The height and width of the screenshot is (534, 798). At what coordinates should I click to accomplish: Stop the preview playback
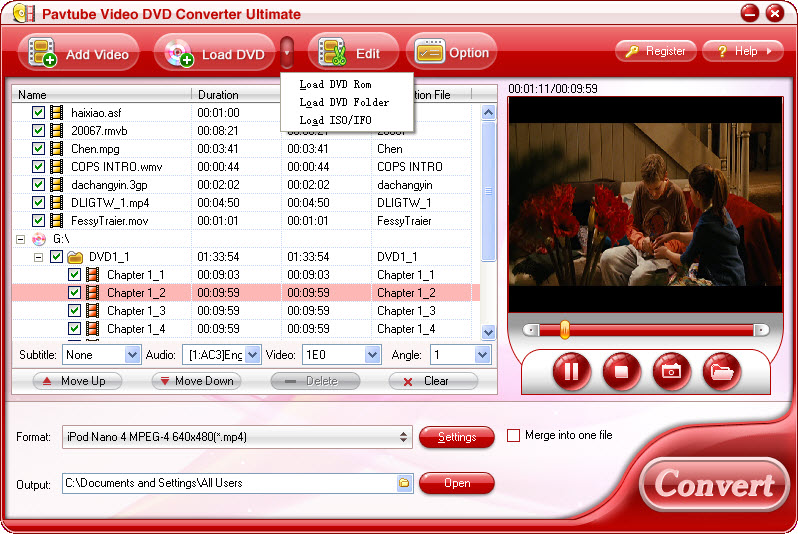click(x=621, y=372)
